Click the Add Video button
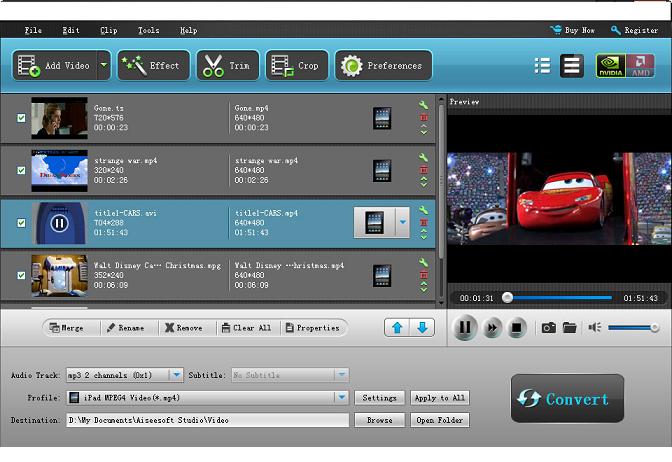Screen dimensions: 672x462 (55, 65)
